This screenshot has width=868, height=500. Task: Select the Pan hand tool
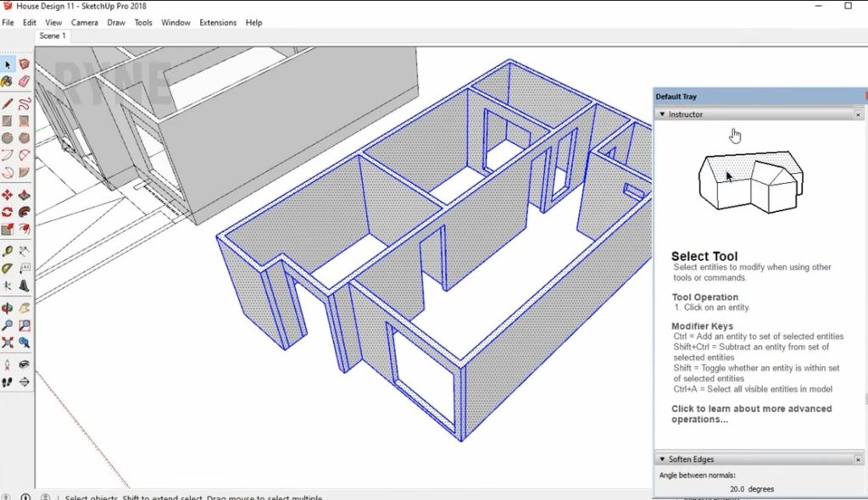[24, 308]
